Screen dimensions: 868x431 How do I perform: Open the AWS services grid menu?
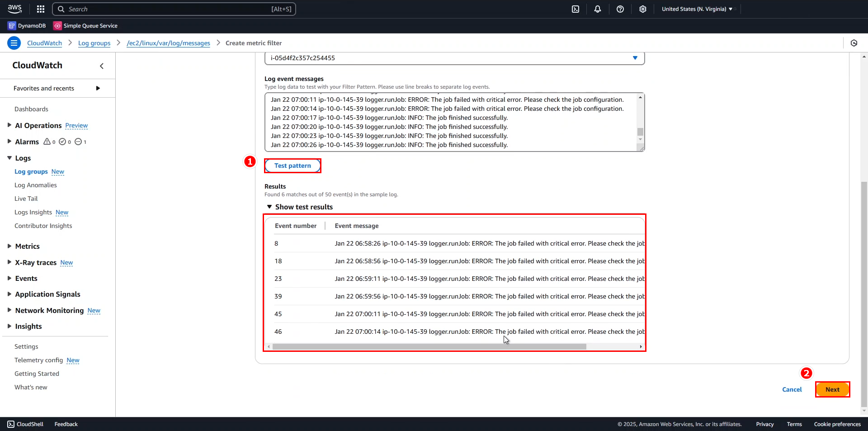40,9
